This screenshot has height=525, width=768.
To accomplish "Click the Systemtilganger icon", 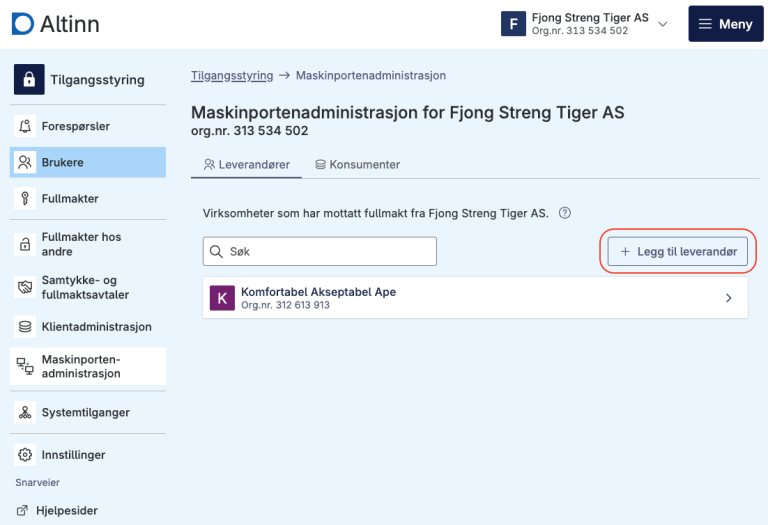I will point(25,412).
